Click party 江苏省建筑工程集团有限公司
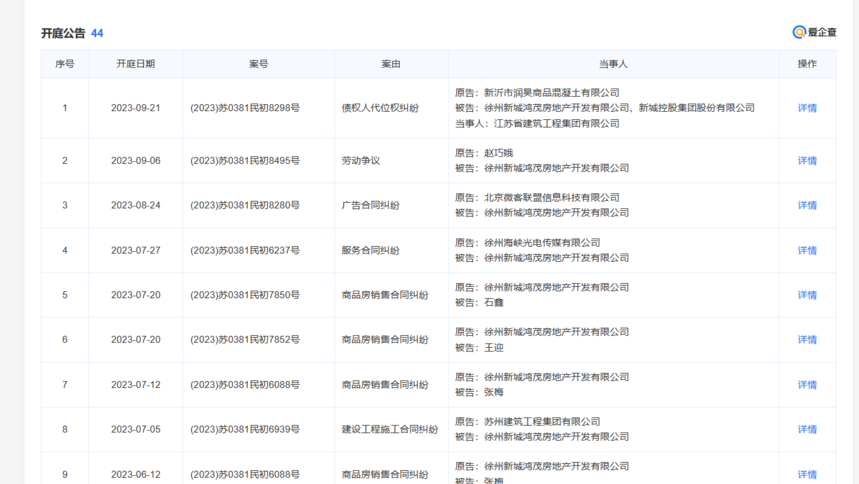 (x=557, y=123)
